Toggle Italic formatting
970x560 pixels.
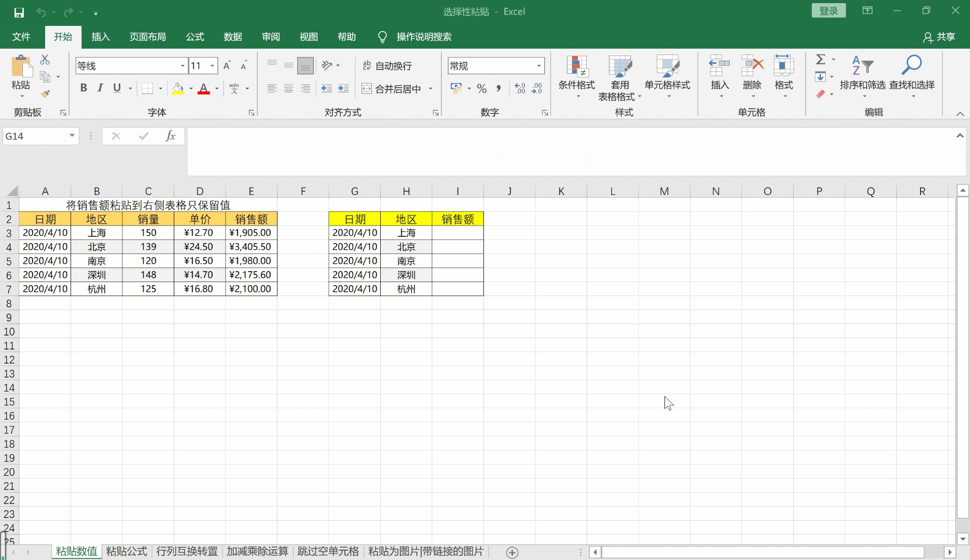pos(100,88)
